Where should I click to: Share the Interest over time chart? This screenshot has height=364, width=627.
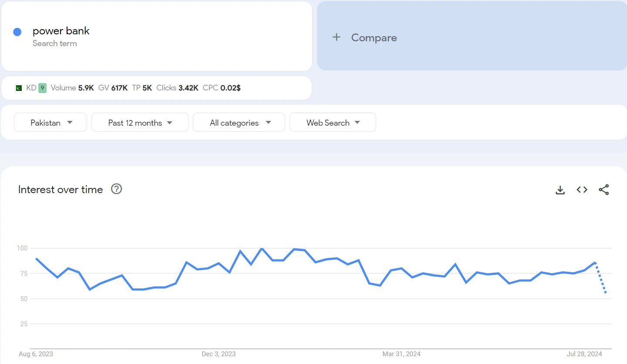[604, 190]
